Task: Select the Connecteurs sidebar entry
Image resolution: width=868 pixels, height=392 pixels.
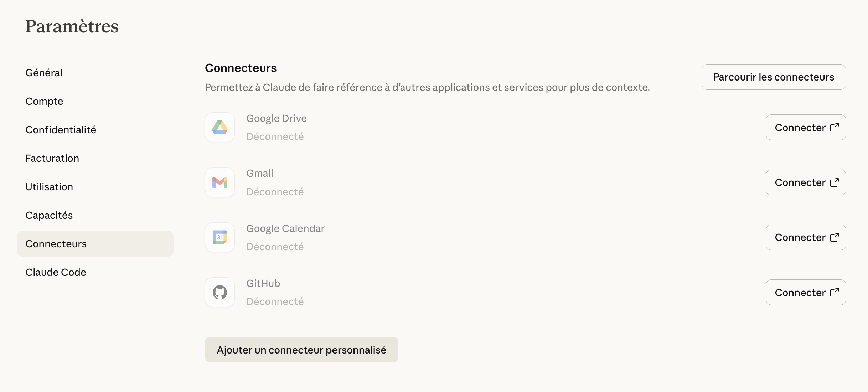Action: [x=56, y=243]
